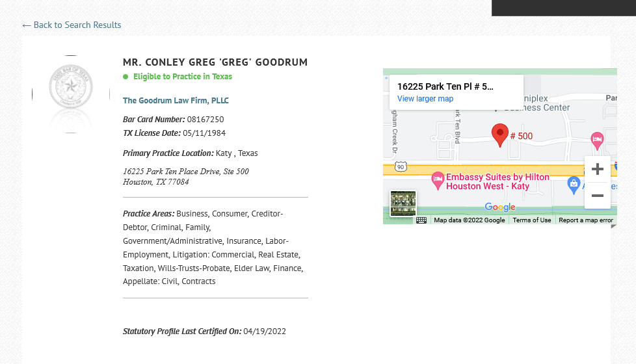
Task: Click the State Bar of Texas seal image
Action: tap(71, 86)
